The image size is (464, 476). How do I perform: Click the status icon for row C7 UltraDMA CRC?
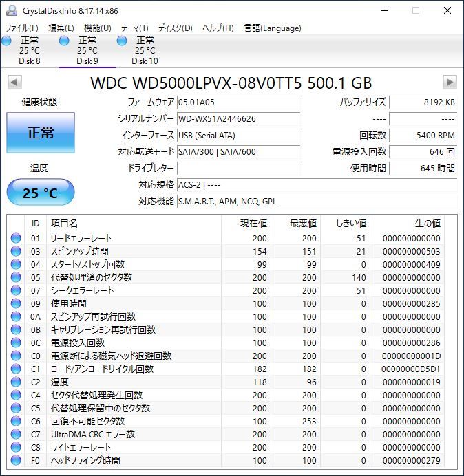[16, 434]
